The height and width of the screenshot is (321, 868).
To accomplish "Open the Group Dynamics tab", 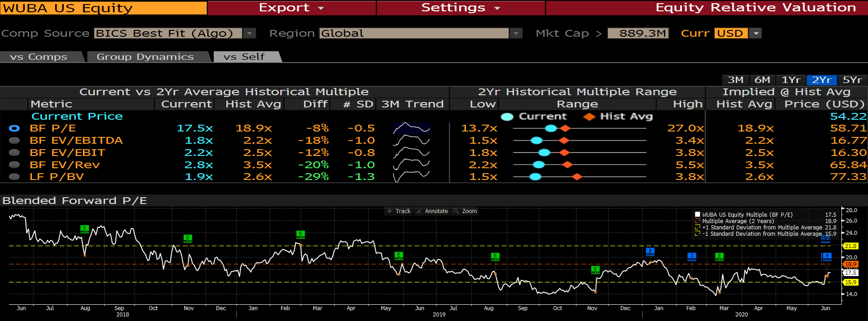I will point(145,57).
